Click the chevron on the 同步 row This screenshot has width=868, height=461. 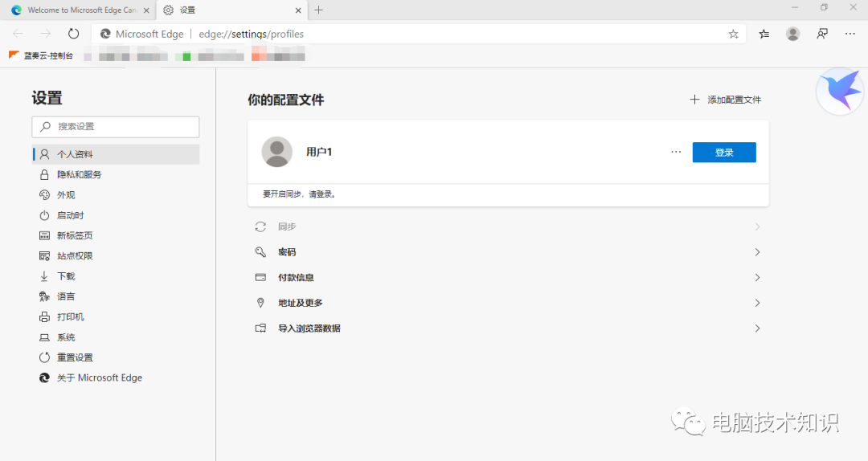pyautogui.click(x=757, y=227)
